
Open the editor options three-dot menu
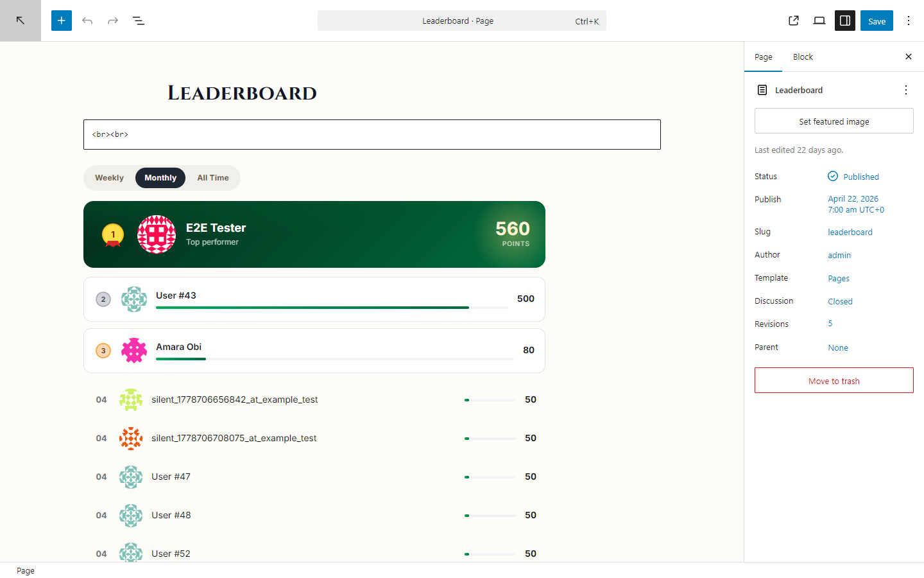[x=909, y=21]
